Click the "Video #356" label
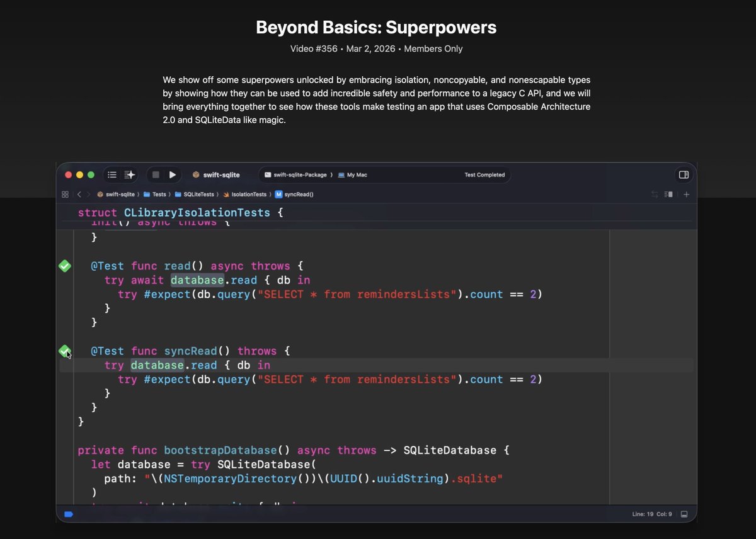Screen dimensions: 756x539 click(314, 48)
